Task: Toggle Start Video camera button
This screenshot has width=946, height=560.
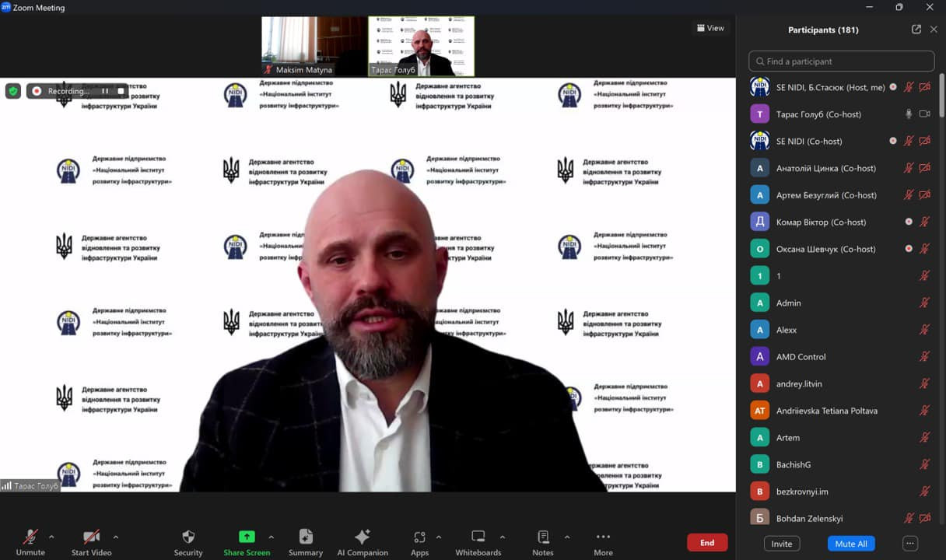Action: pos(91,537)
